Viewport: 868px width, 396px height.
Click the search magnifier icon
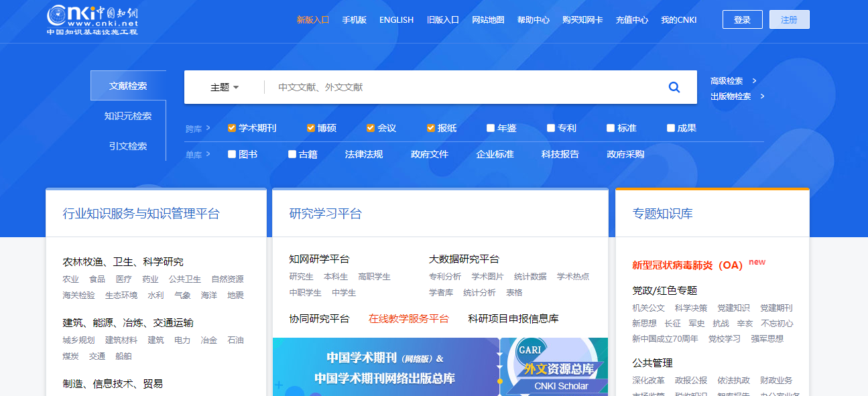pyautogui.click(x=674, y=87)
